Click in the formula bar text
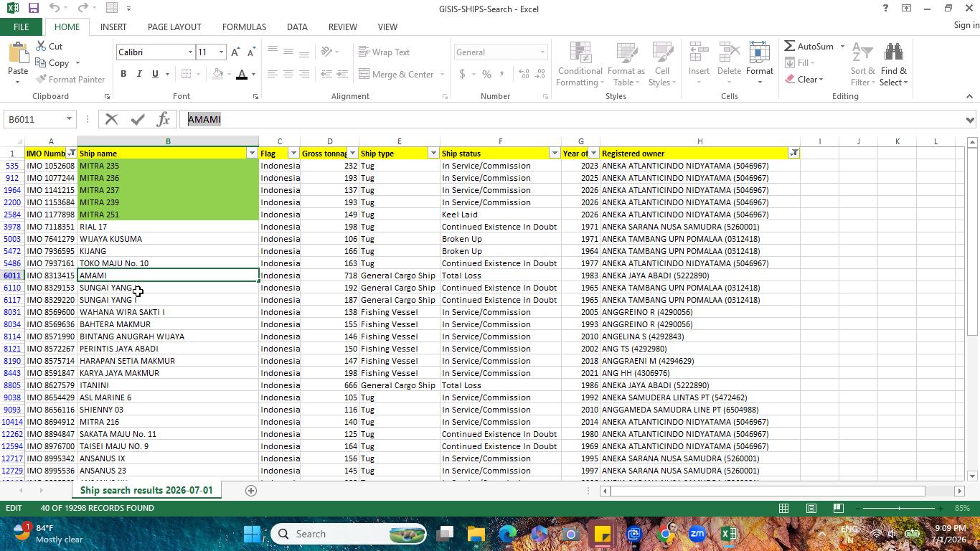980x551 pixels. (x=204, y=119)
